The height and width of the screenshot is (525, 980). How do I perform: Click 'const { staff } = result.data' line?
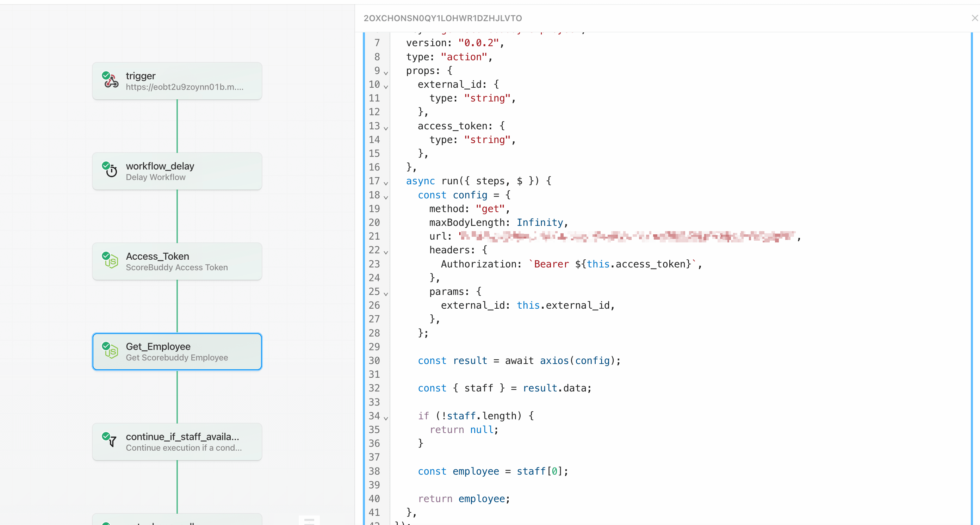tap(504, 388)
